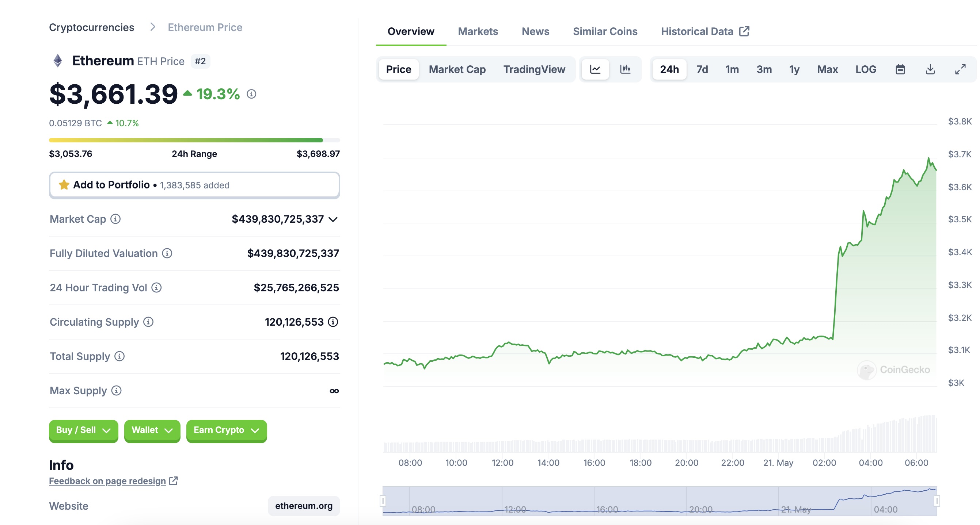This screenshot has width=980, height=525.
Task: Select the 1y time range
Action: point(794,69)
